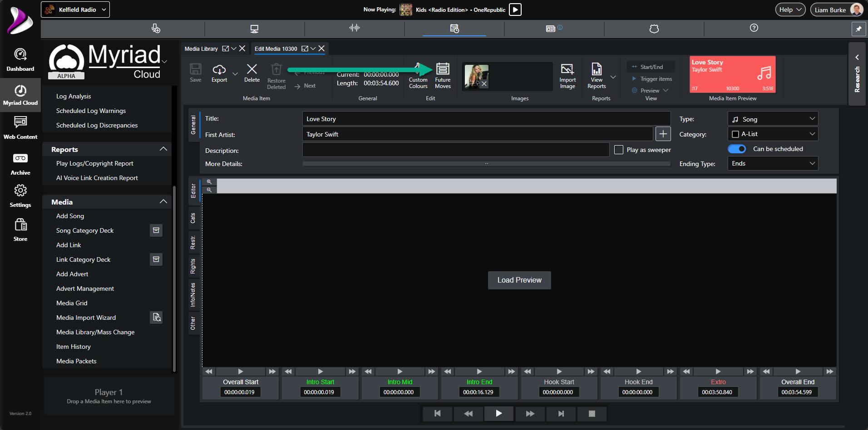Viewport: 868px width, 430px height.
Task: Add another artist with the plus button
Action: pos(663,134)
